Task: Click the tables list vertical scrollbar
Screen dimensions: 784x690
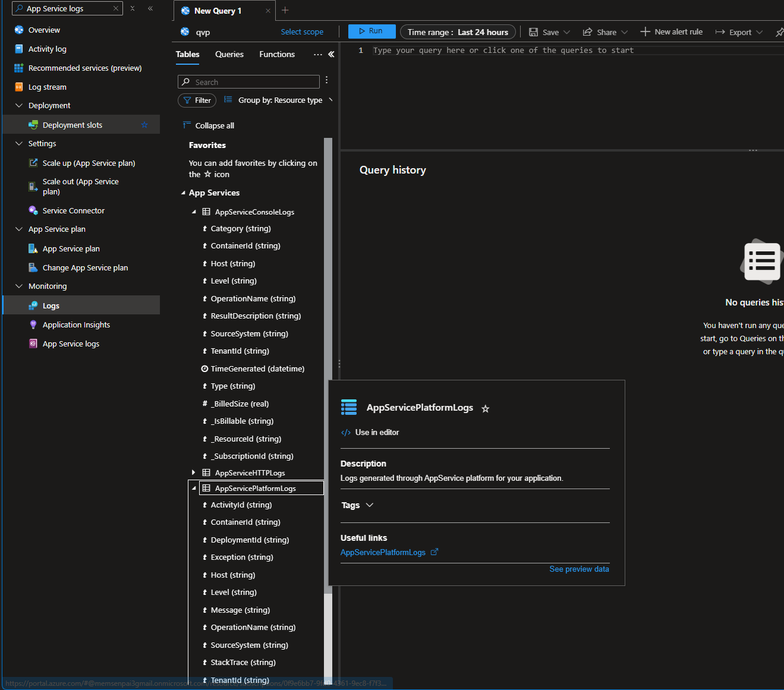Action: point(328,366)
